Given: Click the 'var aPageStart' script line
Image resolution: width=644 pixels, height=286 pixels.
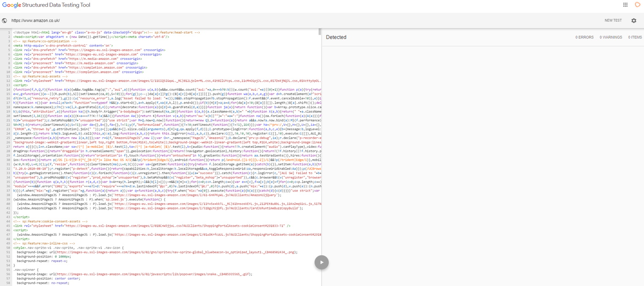Looking at the screenshot, I should pyautogui.click(x=91, y=36).
